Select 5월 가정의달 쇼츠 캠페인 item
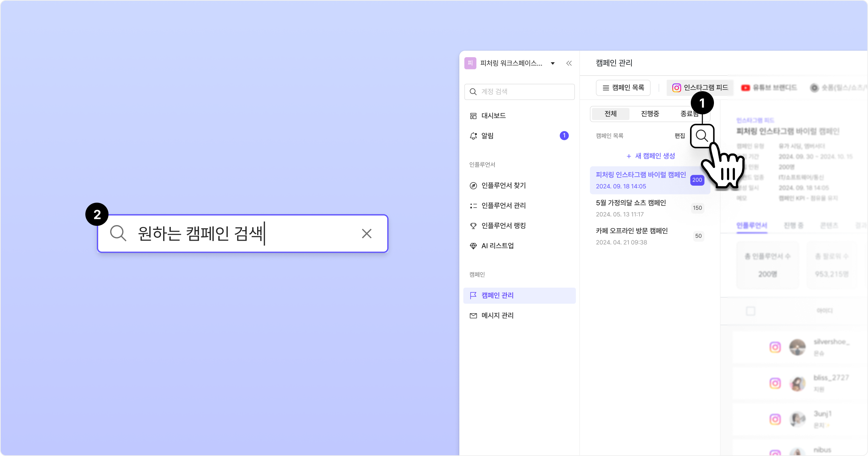The width and height of the screenshot is (868, 456). pyautogui.click(x=631, y=203)
